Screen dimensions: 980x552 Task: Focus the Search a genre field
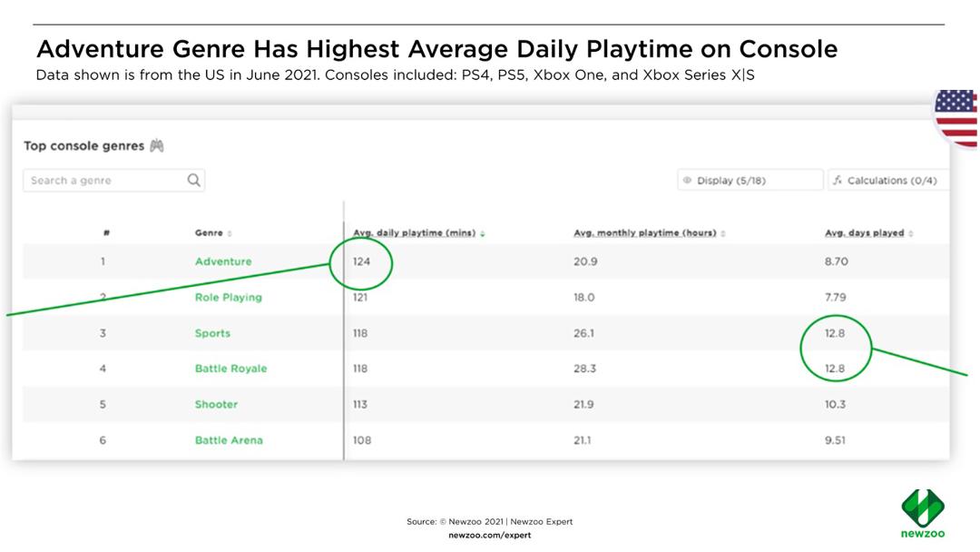[113, 180]
